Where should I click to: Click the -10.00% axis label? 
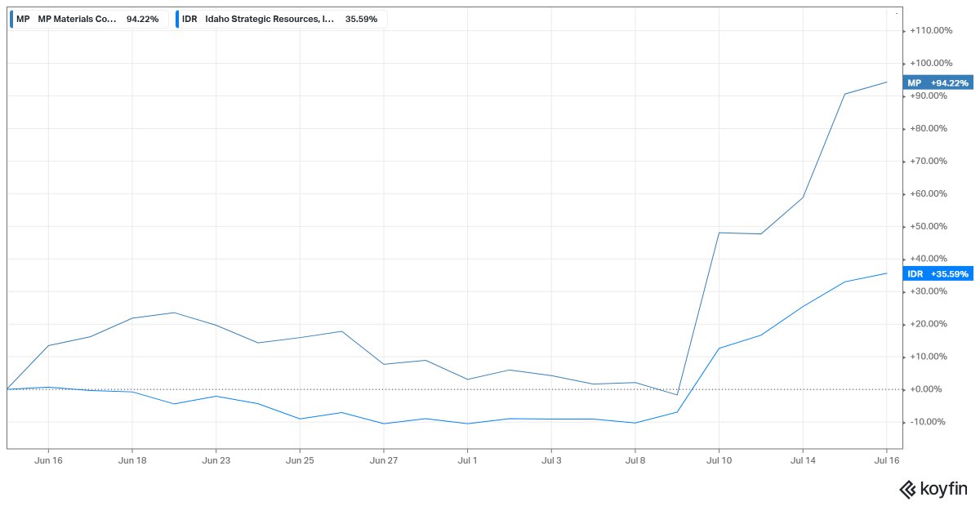pos(928,422)
